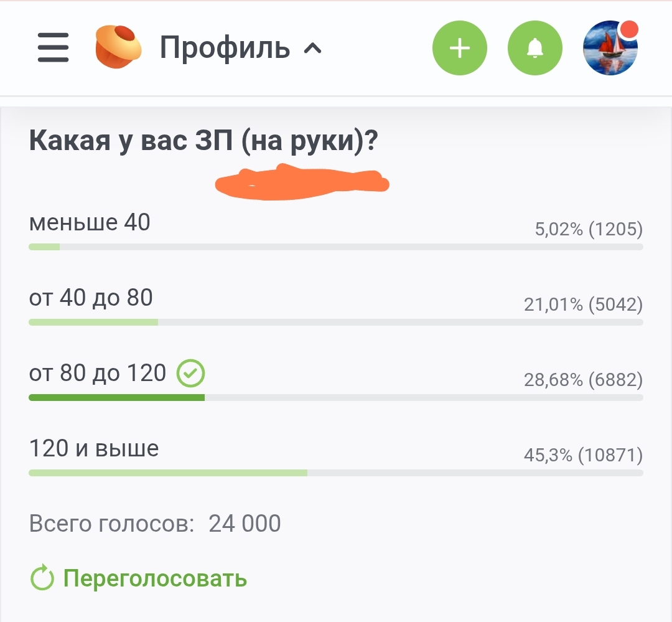This screenshot has height=622, width=672.
Task: Select poll option от 40 до 80
Action: (336, 305)
